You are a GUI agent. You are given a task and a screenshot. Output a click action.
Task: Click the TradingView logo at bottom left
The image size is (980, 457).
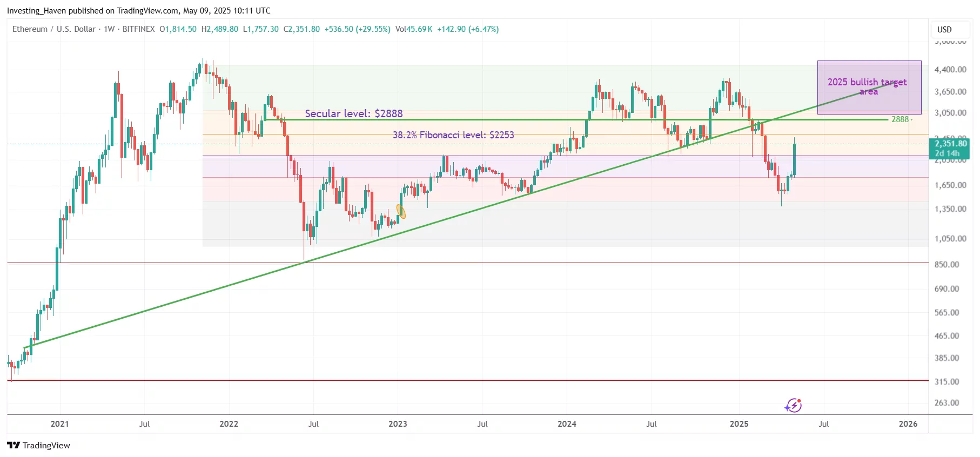point(38,445)
